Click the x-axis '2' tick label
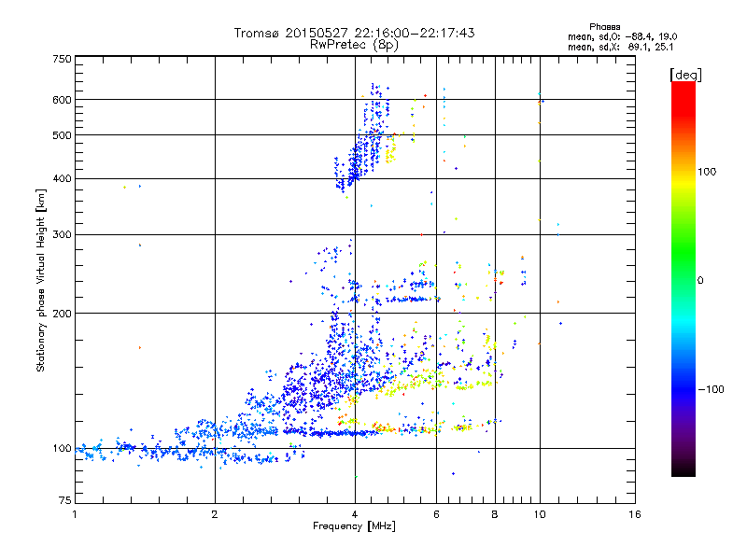This screenshot has height=560, width=747. [x=215, y=514]
